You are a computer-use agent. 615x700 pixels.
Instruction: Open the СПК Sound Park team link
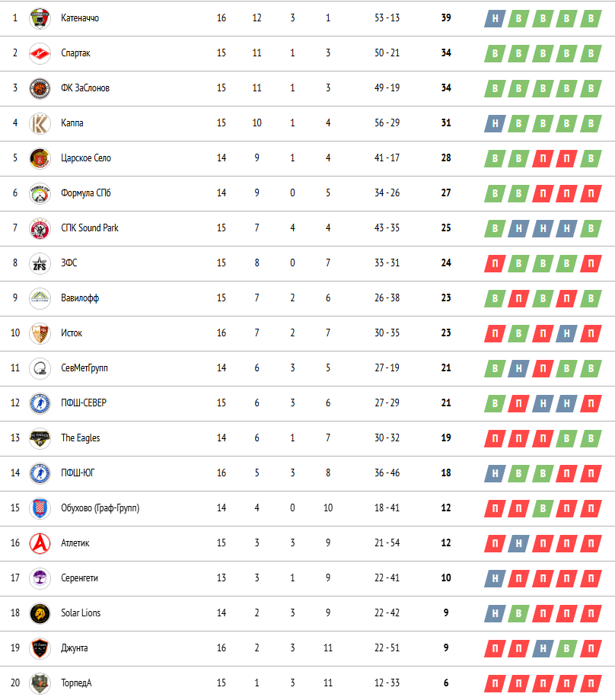(90, 228)
